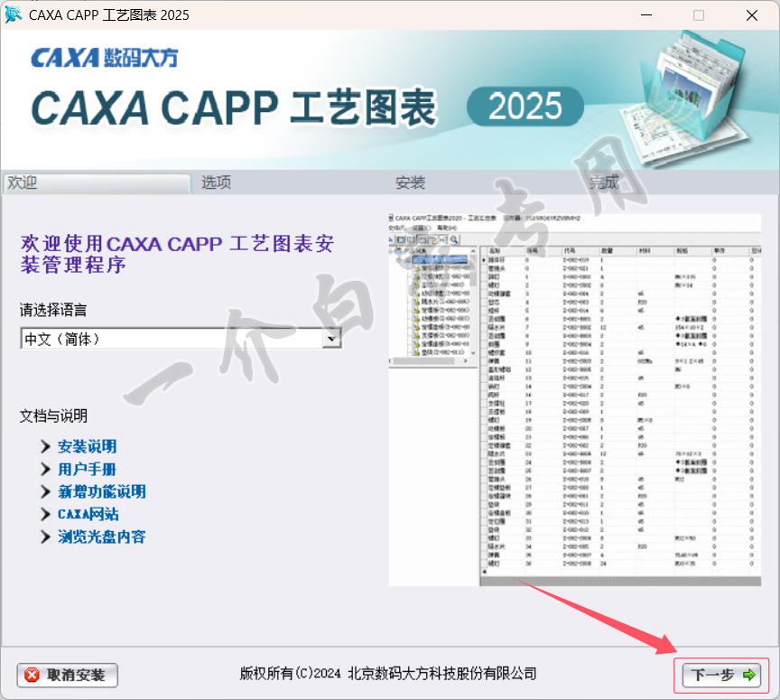Click the chevron icon beside 安装说明
The height and width of the screenshot is (700, 780).
(x=45, y=446)
